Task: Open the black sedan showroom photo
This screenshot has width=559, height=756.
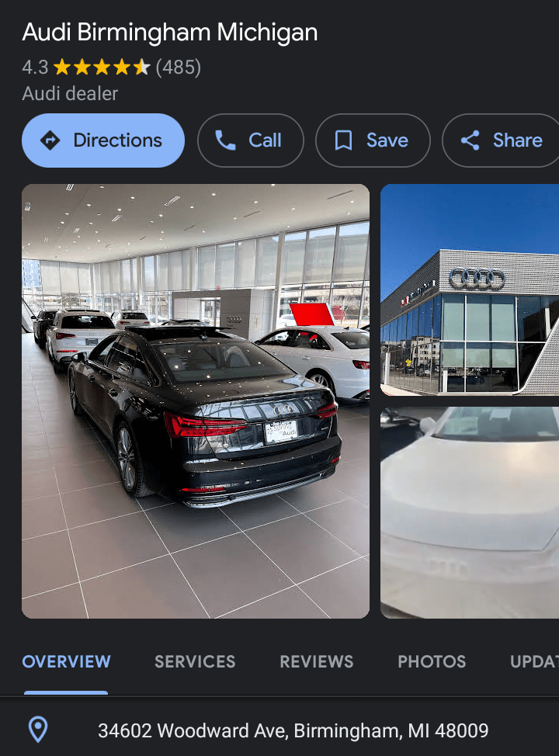Action: (196, 401)
